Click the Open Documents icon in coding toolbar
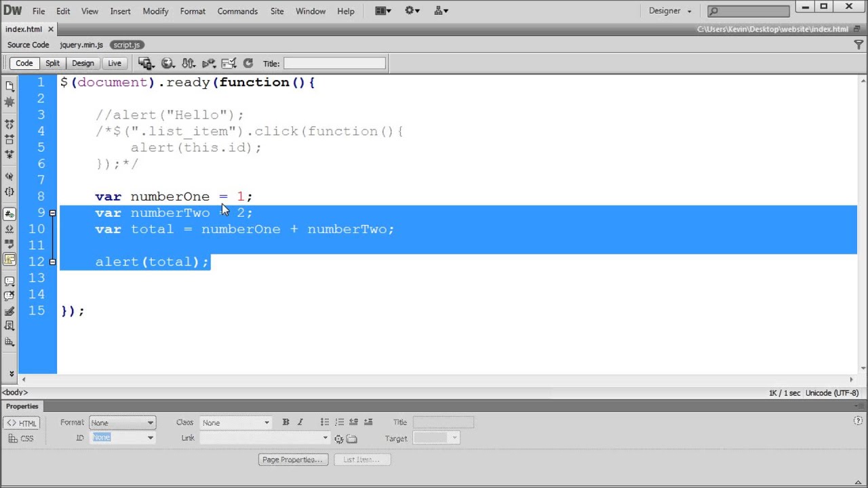 coord(9,86)
